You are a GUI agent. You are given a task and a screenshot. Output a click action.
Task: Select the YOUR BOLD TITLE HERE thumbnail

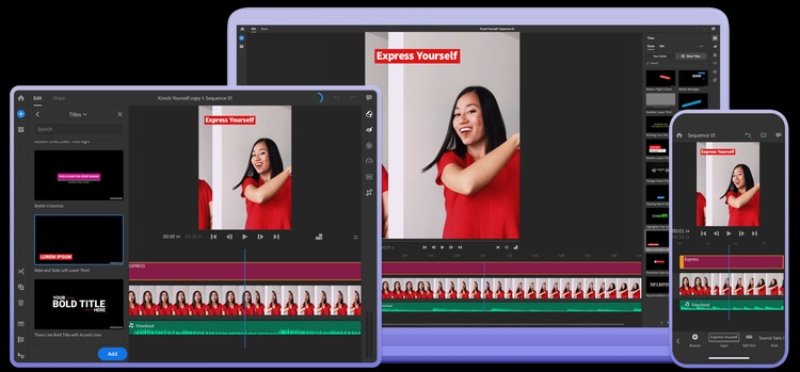pos(79,304)
